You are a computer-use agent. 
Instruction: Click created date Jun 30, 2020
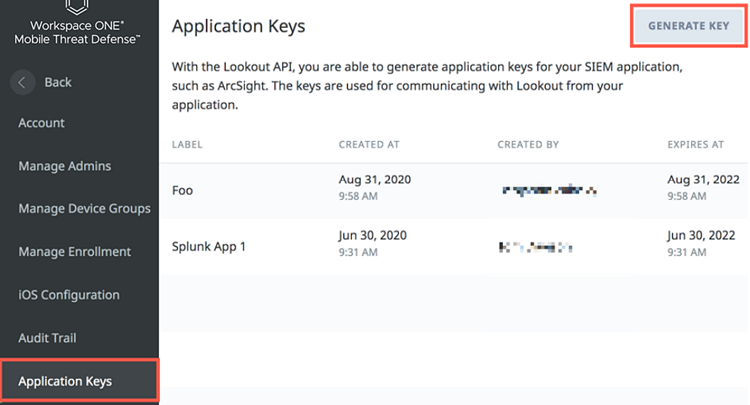[x=373, y=235]
